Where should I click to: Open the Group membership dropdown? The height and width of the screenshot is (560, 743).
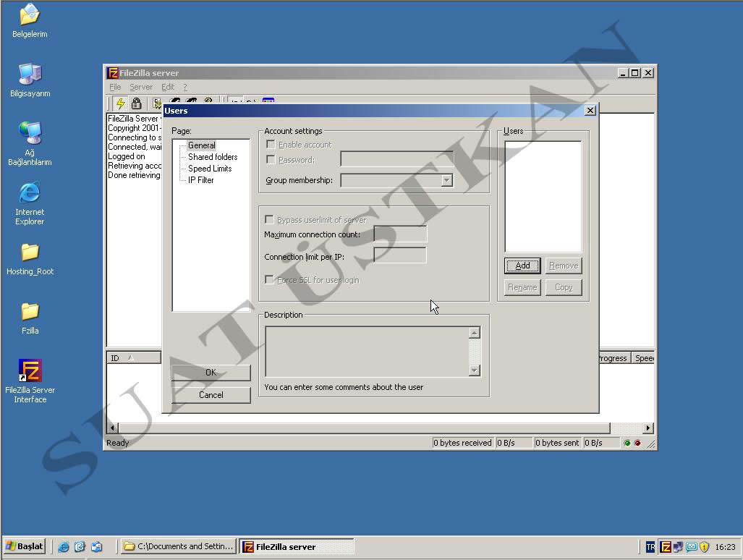point(446,180)
